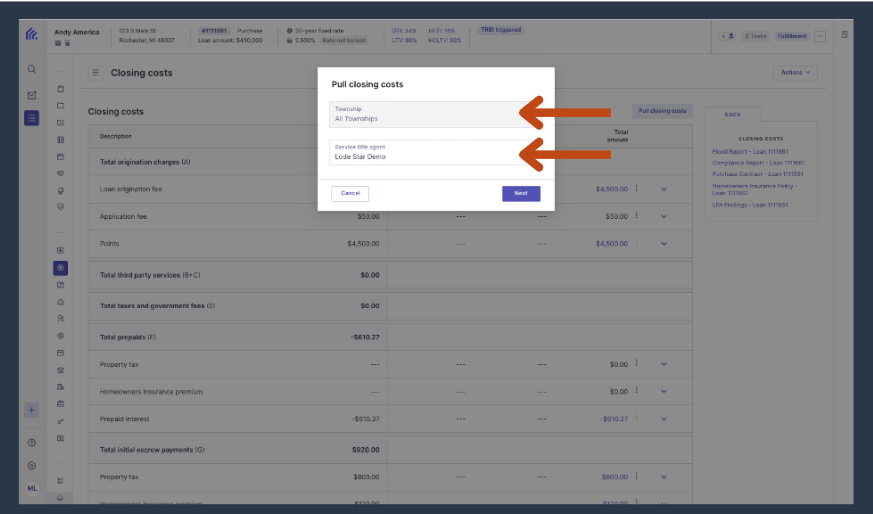Expand the Loan origination fee row chevron
Viewport: 873px width, 514px height.
pos(664,189)
